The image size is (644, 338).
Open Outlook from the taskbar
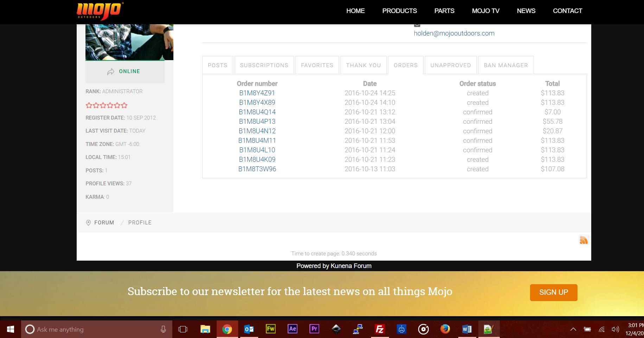pos(249,329)
